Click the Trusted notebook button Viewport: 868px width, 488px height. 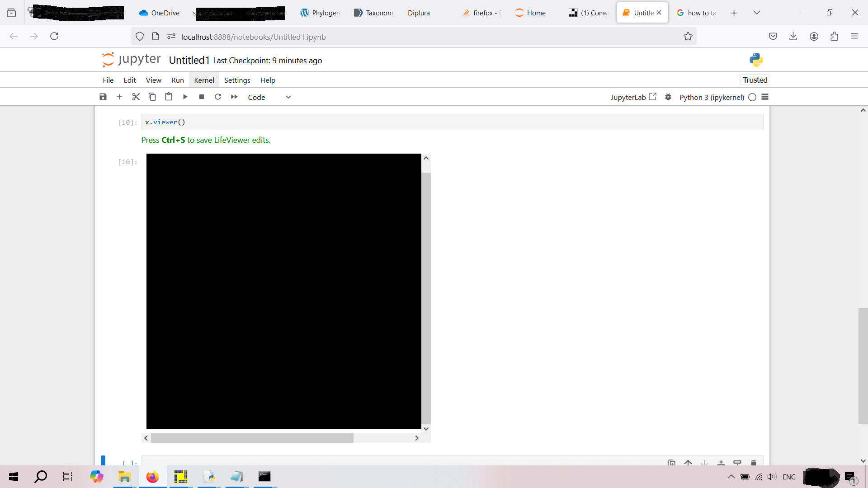755,80
